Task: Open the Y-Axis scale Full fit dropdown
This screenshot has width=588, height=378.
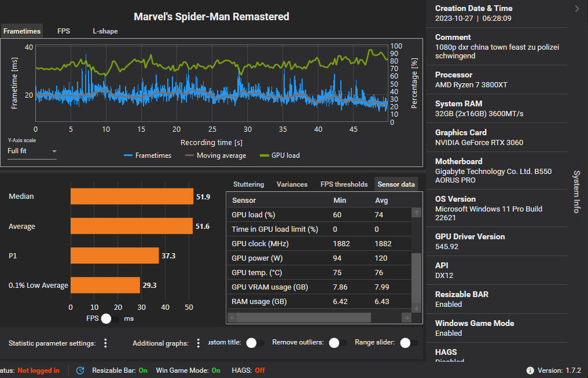Action: (32, 151)
